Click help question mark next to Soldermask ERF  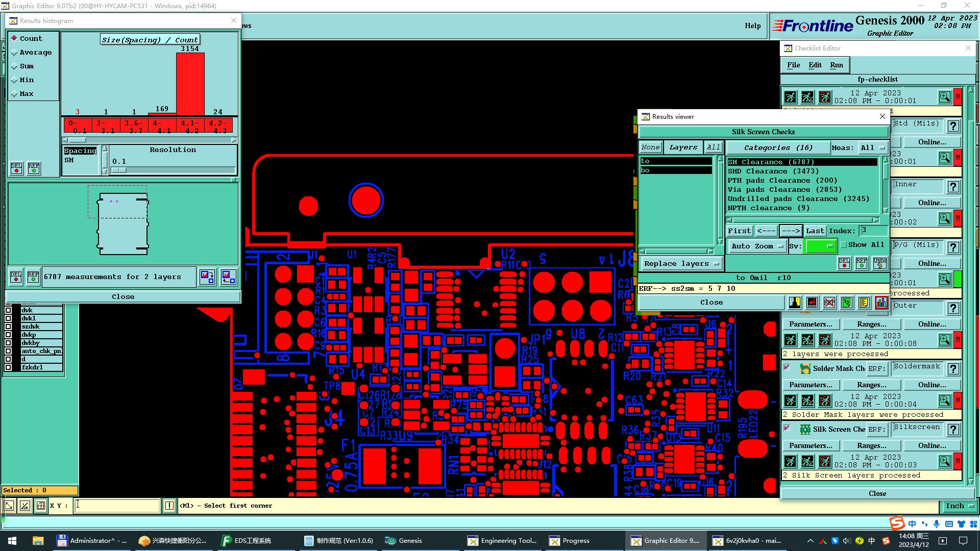tap(953, 369)
